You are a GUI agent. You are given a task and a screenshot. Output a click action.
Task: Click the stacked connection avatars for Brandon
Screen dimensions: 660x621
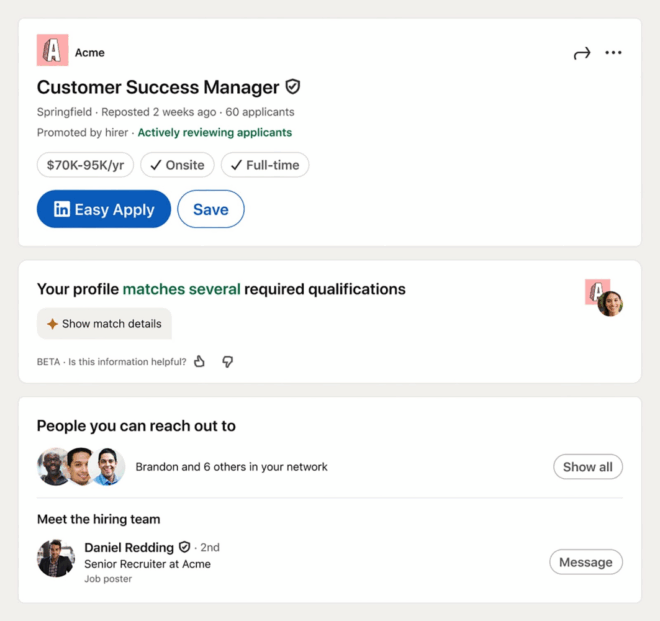(81, 466)
